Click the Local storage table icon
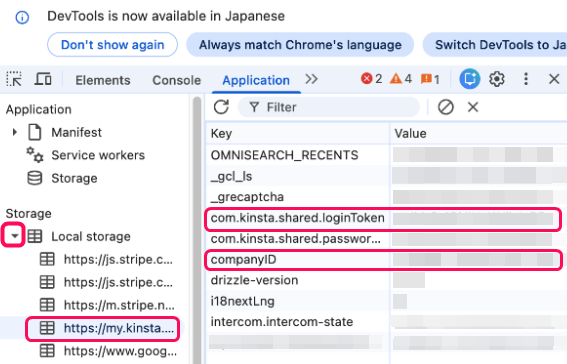 35,236
